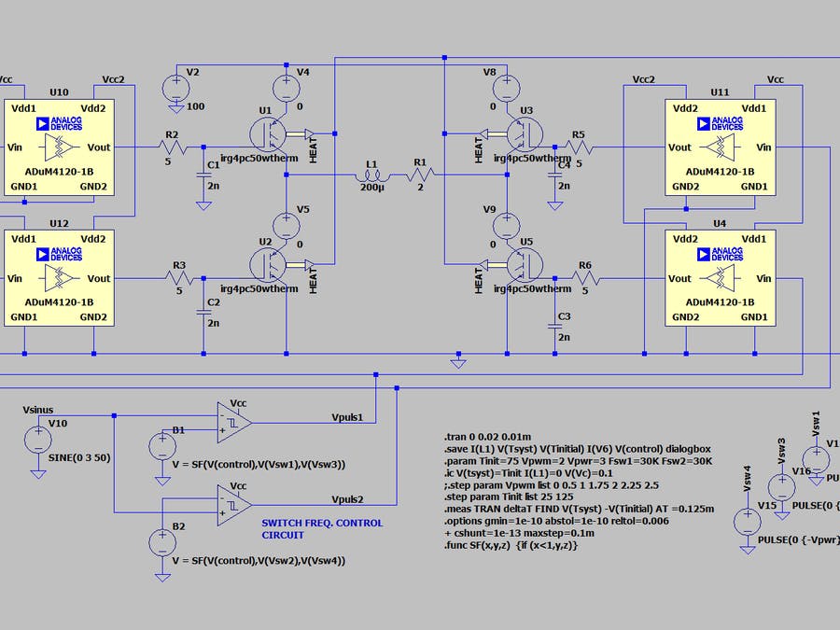The image size is (840, 630).
Task: Select the V10 SINE voltage source
Action: pyautogui.click(x=38, y=439)
